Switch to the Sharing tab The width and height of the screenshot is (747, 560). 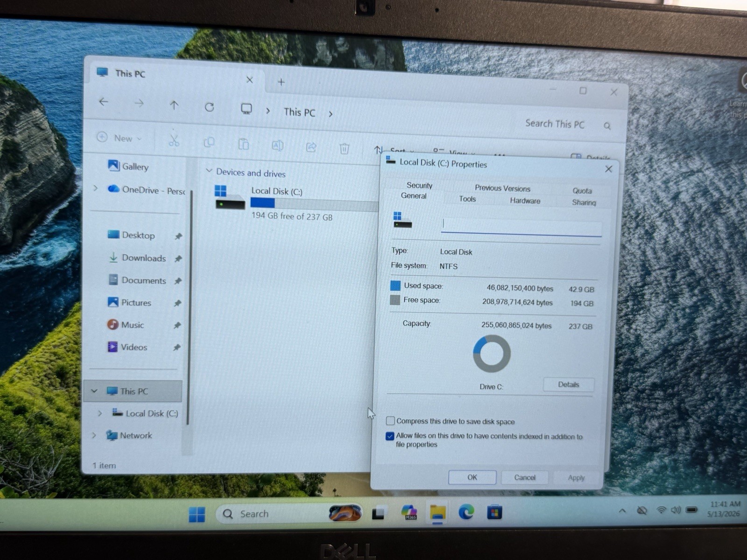click(x=584, y=202)
